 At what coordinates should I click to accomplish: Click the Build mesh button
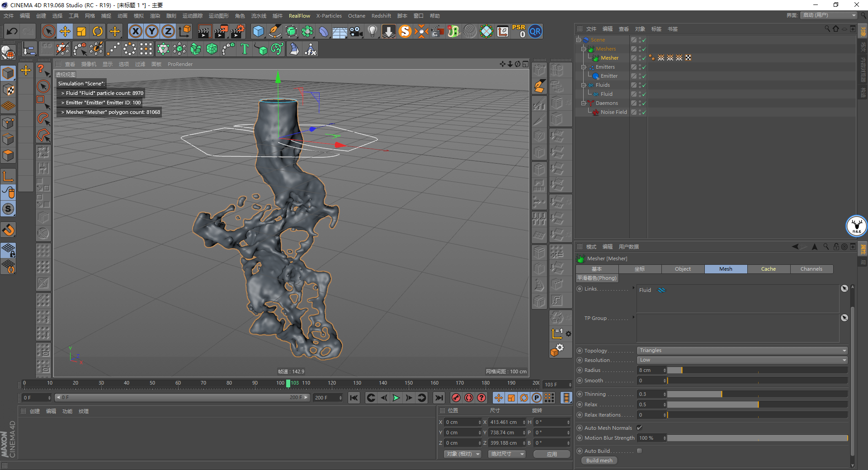tap(599, 461)
